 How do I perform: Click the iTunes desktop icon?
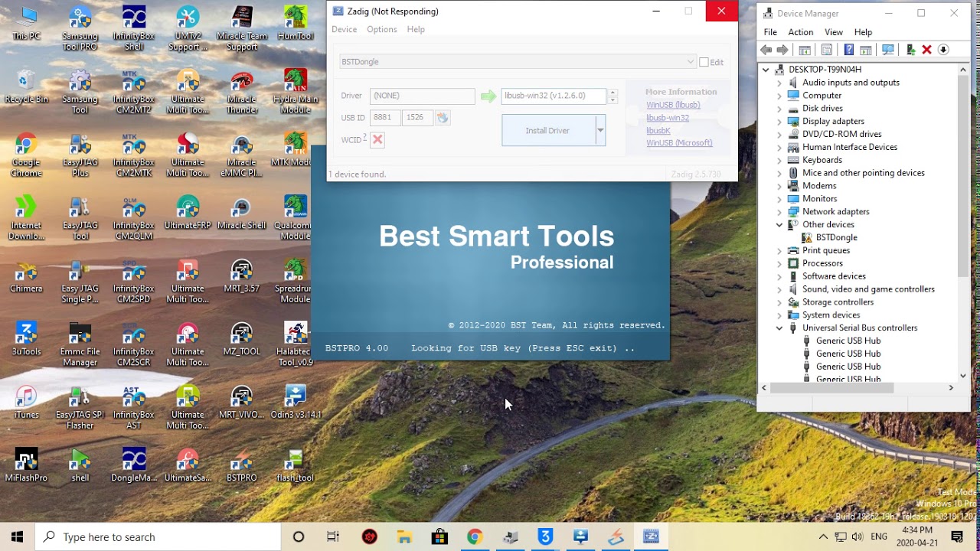tap(26, 402)
